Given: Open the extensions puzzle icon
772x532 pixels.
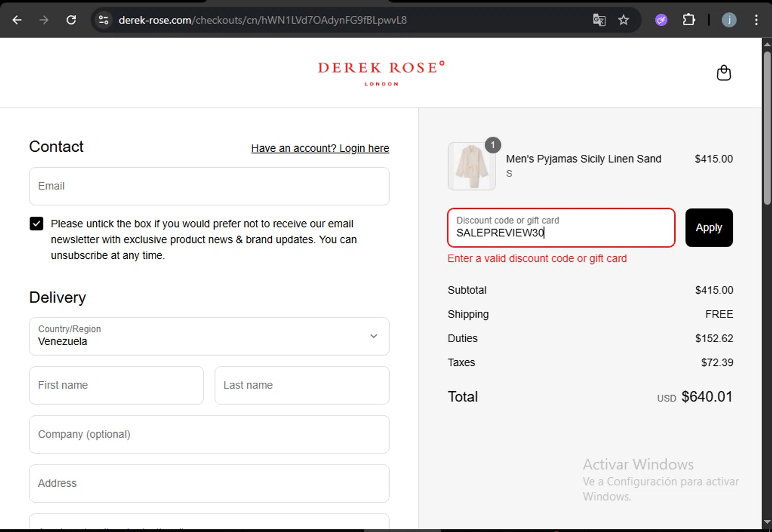Looking at the screenshot, I should tap(689, 20).
